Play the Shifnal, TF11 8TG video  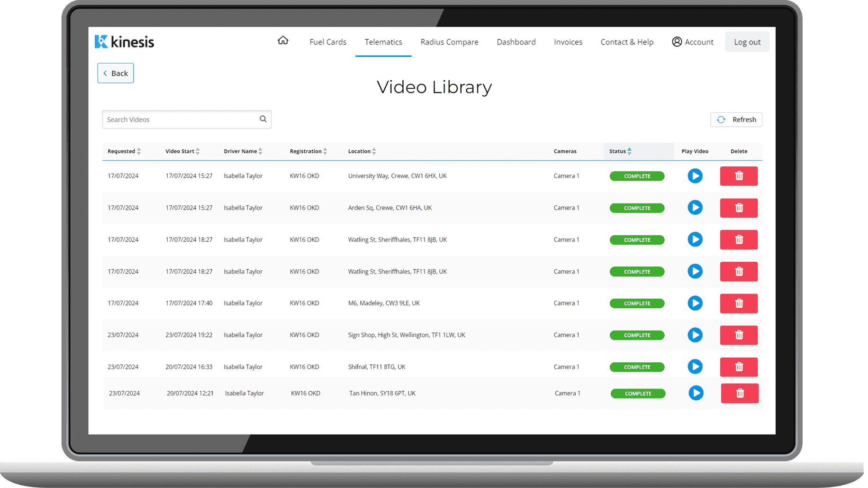(x=695, y=367)
